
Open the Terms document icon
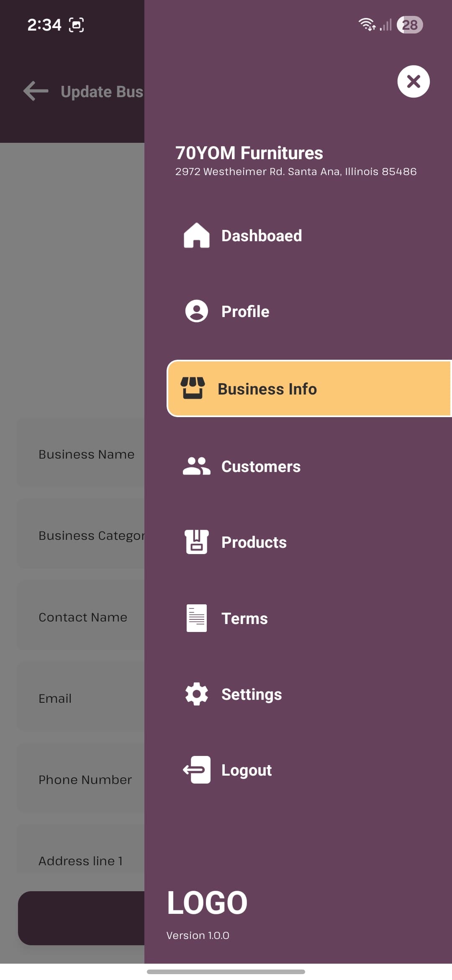click(x=196, y=618)
